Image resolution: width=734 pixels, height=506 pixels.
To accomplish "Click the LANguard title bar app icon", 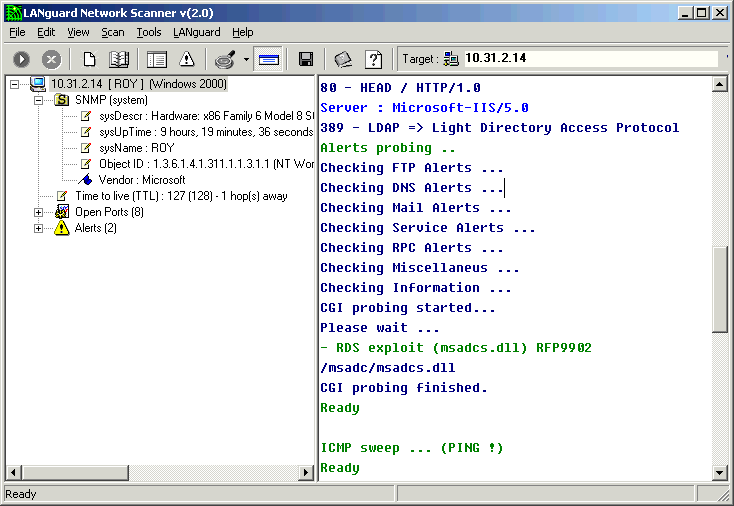I will click(x=14, y=13).
